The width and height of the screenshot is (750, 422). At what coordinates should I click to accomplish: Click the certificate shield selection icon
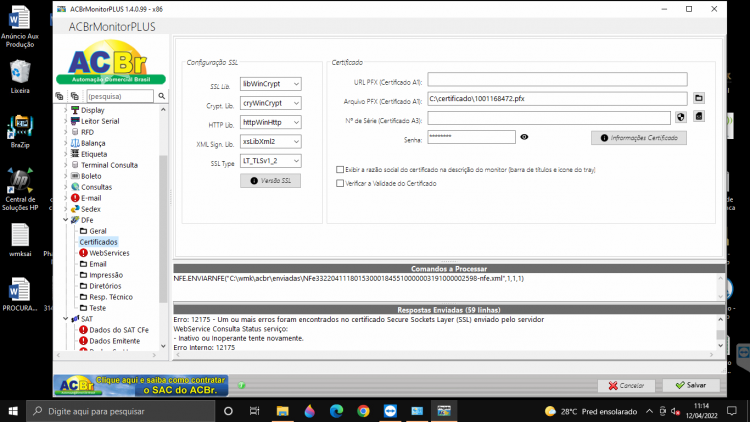coord(681,117)
